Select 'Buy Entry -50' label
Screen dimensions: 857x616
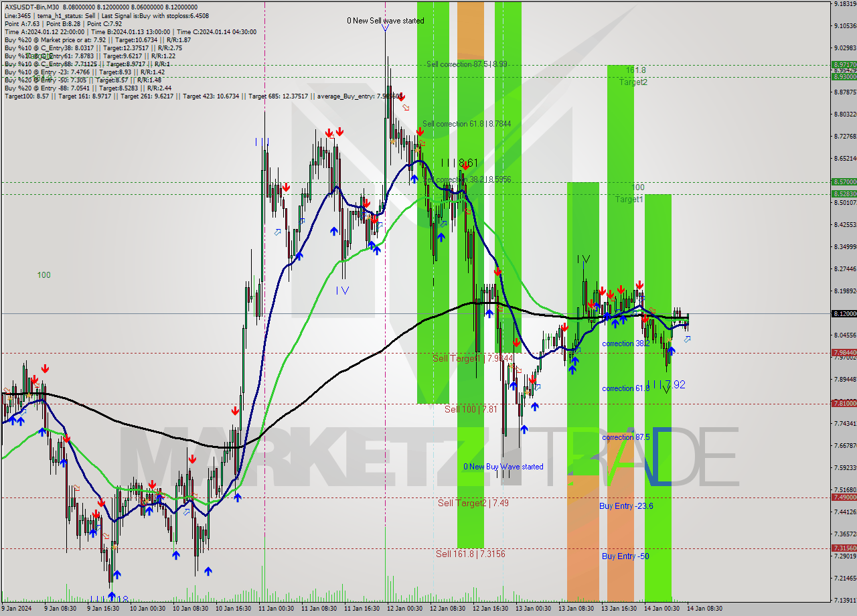[625, 556]
